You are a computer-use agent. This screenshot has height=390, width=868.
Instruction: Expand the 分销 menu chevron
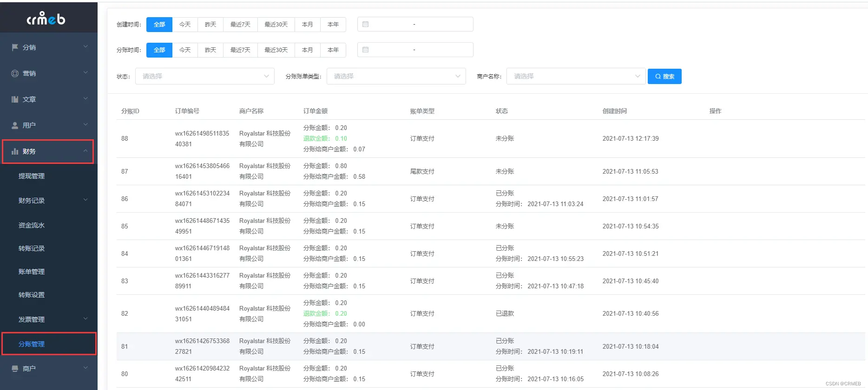(85, 46)
